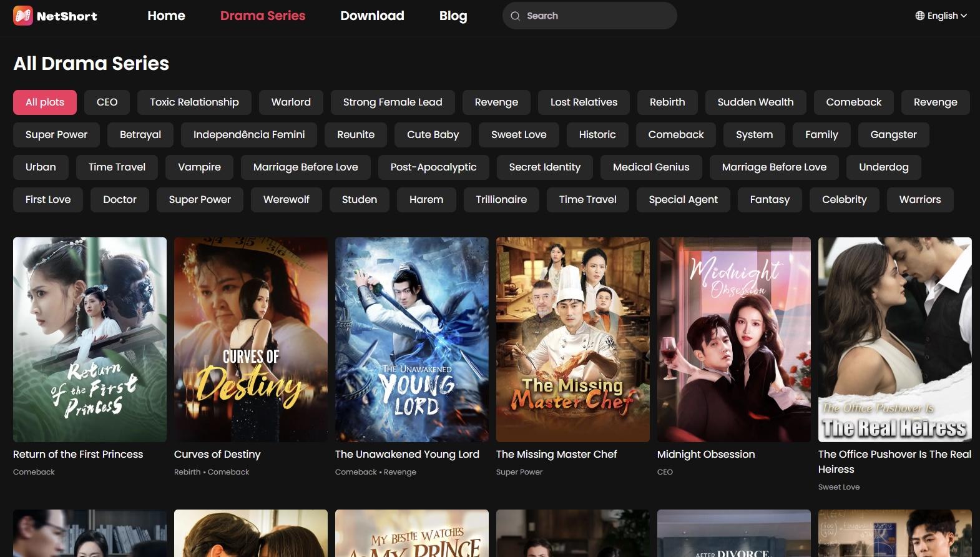Viewport: 980px width, 557px height.
Task: Select the Independência Femini tag
Action: pyautogui.click(x=249, y=135)
